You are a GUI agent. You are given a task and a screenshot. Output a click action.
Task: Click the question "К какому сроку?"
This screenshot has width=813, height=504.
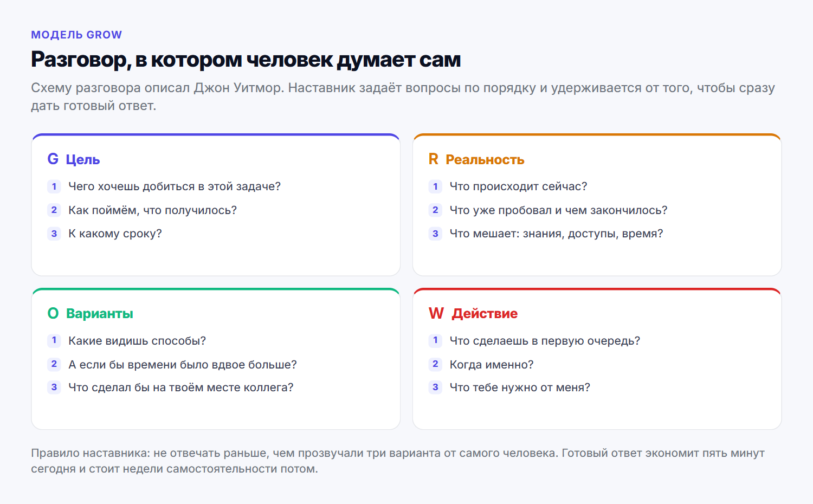pyautogui.click(x=115, y=234)
